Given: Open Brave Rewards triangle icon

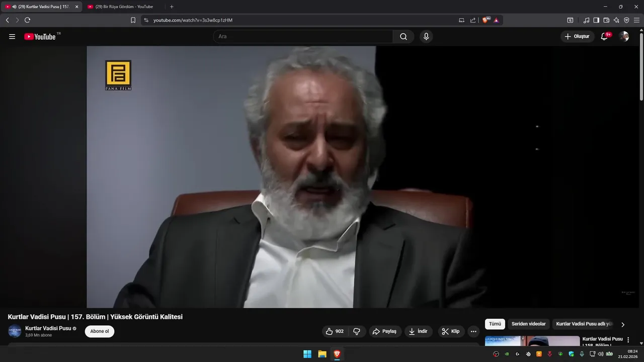Looking at the screenshot, I should point(496,20).
